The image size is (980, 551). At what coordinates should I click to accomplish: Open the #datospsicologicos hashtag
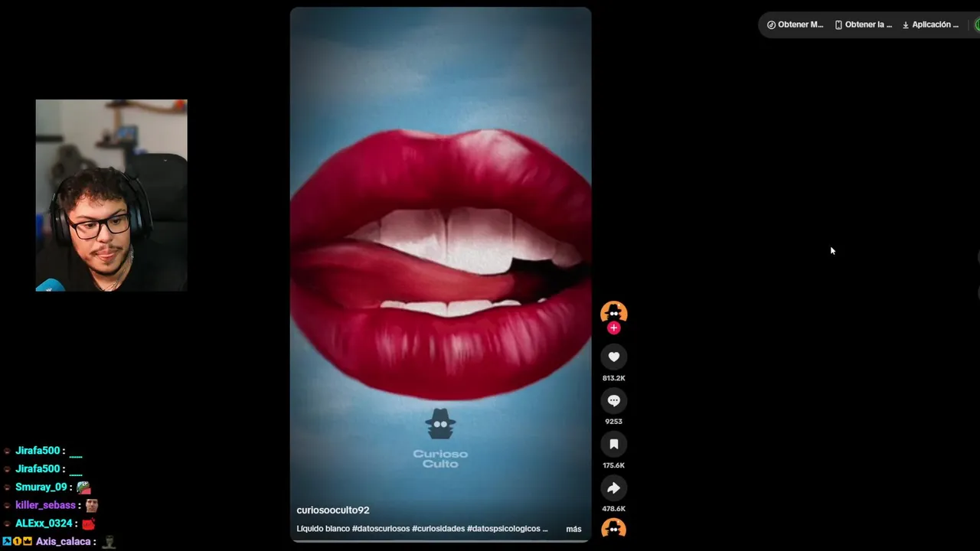[x=503, y=529]
